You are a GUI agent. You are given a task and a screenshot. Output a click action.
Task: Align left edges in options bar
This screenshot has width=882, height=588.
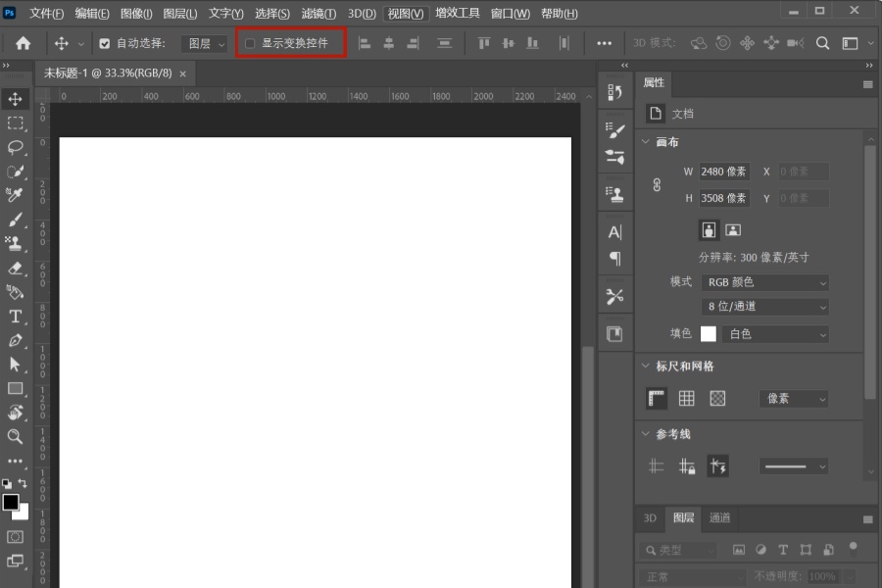[365, 43]
